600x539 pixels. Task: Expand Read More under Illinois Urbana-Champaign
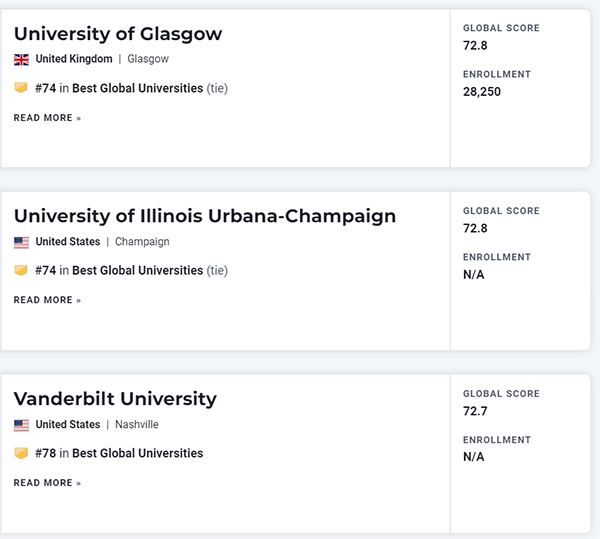[47, 300]
